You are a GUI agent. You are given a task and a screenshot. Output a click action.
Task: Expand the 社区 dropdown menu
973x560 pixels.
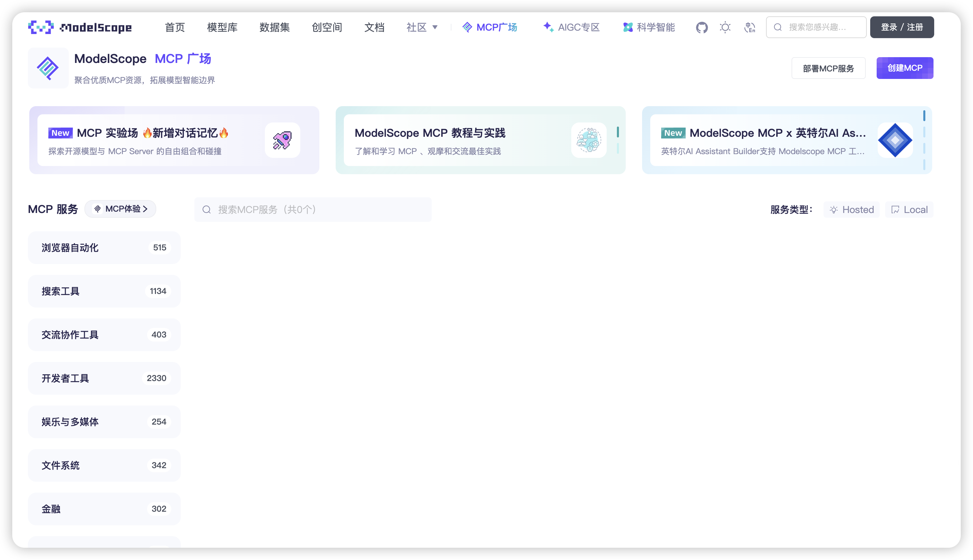pos(422,27)
